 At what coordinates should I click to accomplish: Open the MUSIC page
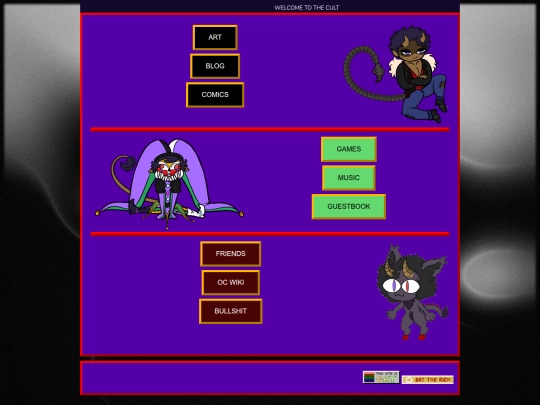349,178
